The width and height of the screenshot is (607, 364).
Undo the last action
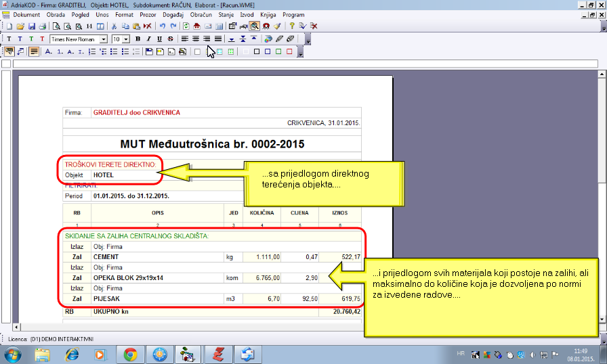click(163, 26)
